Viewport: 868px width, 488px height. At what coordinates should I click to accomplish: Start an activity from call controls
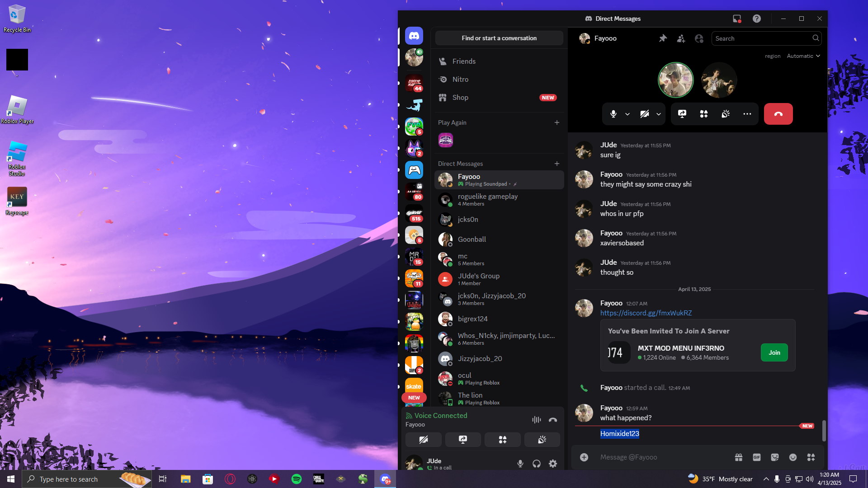point(704,114)
